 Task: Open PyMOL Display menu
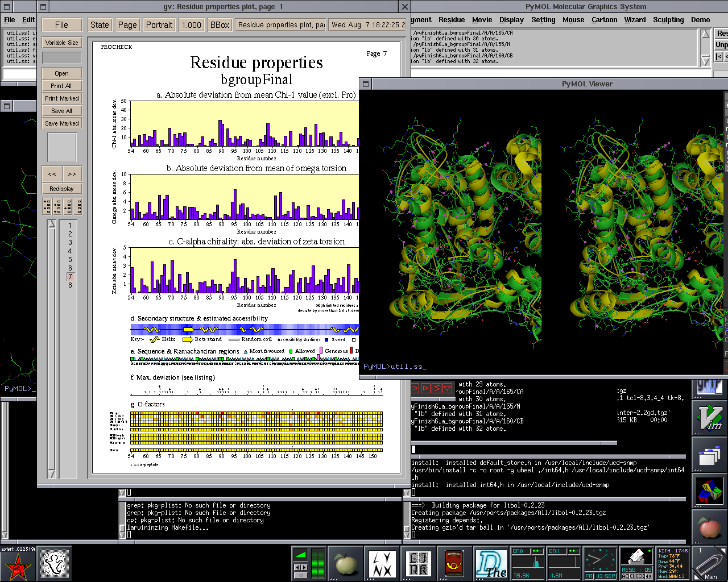click(x=511, y=20)
